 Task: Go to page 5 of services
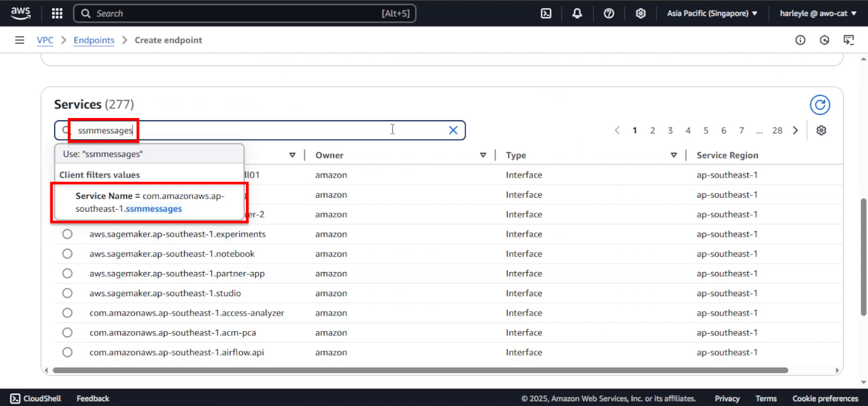tap(706, 130)
